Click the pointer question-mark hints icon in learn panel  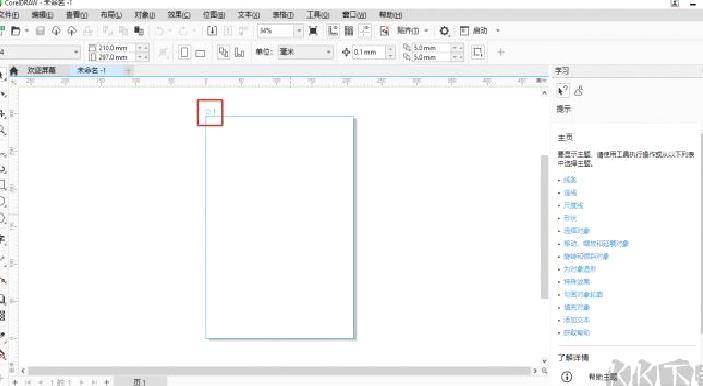pyautogui.click(x=563, y=91)
